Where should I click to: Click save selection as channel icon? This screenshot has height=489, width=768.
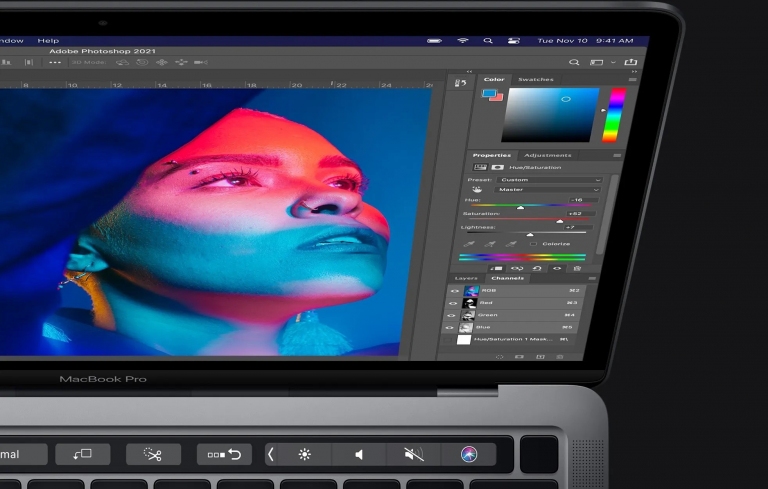(519, 357)
